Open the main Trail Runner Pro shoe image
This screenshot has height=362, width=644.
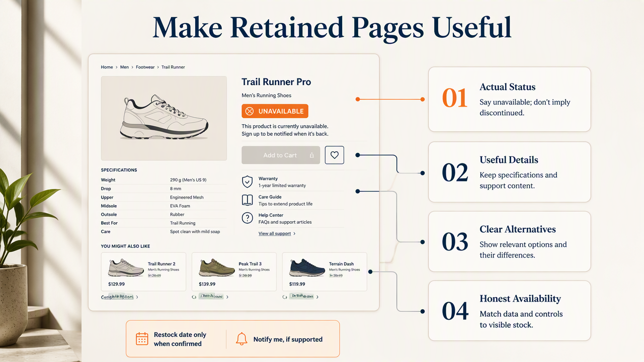[x=164, y=118]
